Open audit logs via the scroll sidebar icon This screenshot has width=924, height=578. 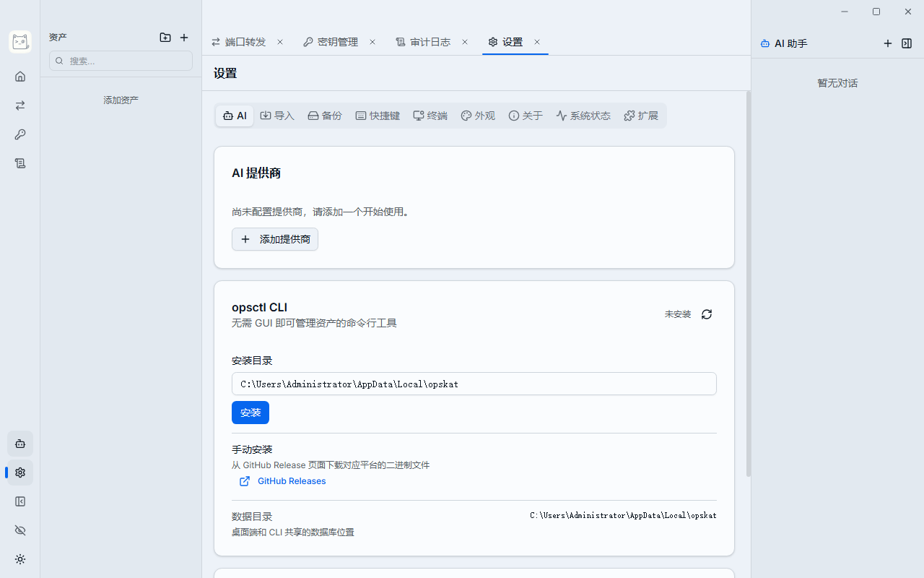[x=19, y=163]
